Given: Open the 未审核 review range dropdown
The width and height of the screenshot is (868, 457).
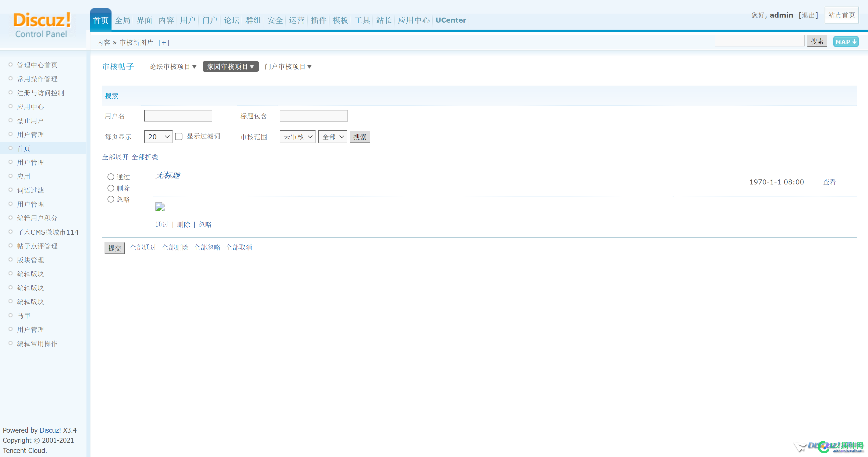Looking at the screenshot, I should 298,137.
